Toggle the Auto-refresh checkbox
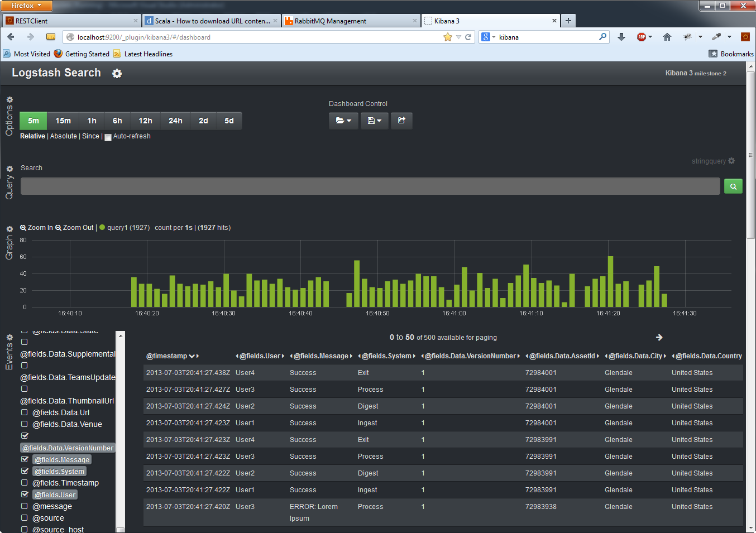756x533 pixels. point(108,137)
